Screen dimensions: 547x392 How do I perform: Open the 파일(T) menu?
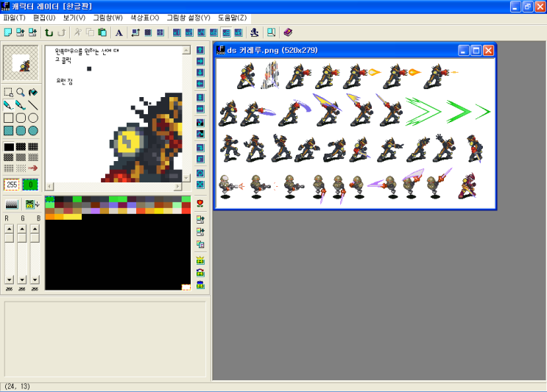click(14, 18)
